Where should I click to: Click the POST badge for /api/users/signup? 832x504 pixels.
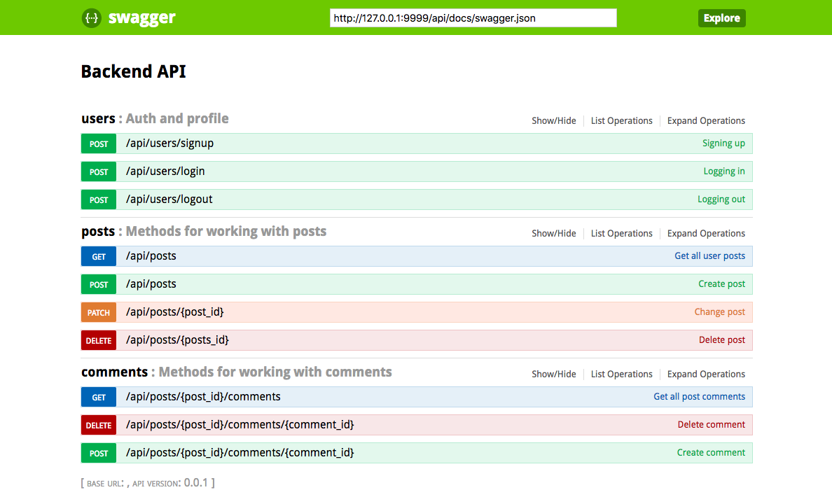99,143
